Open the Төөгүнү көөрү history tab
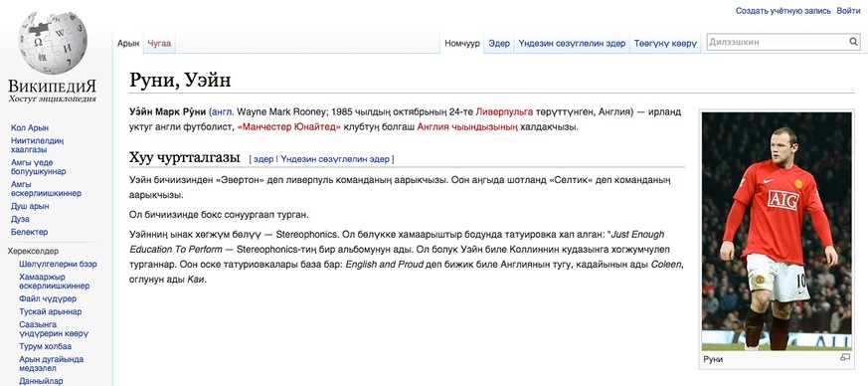The image size is (868, 386). click(x=665, y=43)
